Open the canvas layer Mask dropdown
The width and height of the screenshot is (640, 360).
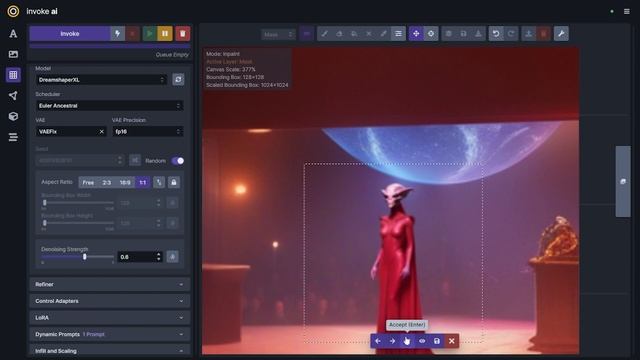(278, 34)
